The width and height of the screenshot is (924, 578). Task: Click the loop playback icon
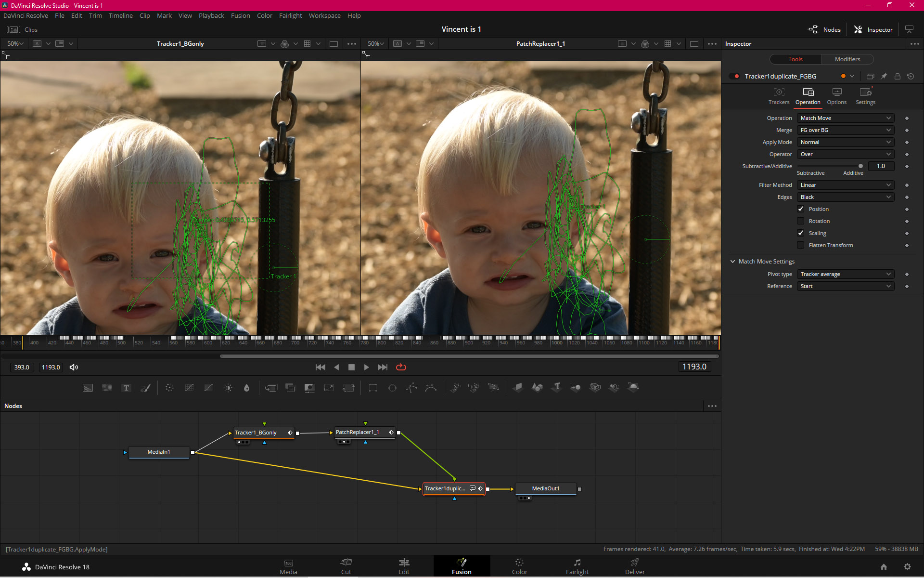point(400,367)
